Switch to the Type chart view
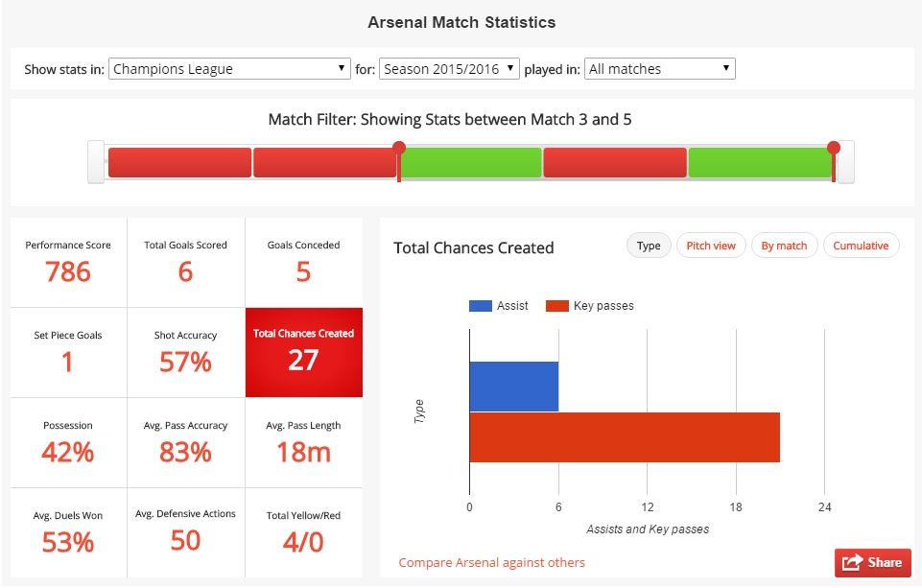Image resolution: width=922 pixels, height=588 pixels. coord(649,246)
